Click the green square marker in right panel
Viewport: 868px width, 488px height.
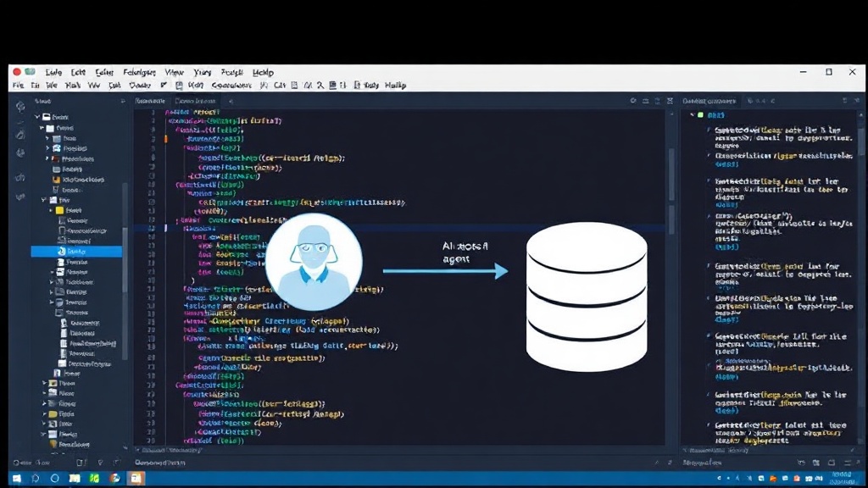pos(700,115)
